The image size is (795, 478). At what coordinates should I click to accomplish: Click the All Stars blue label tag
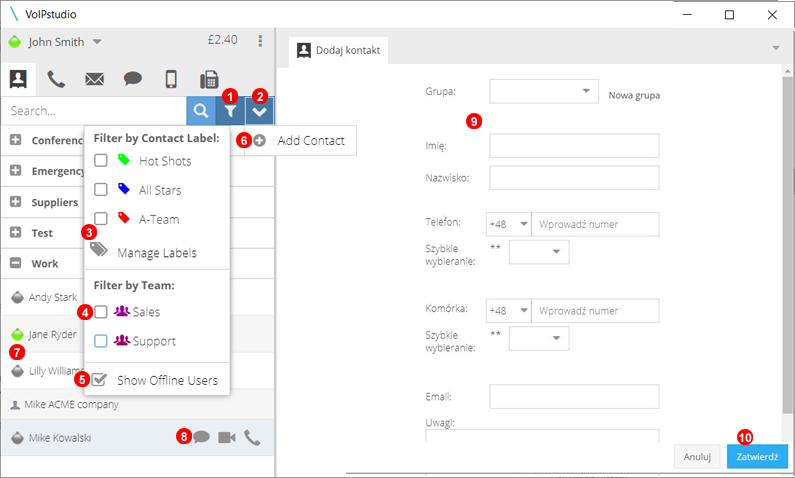(x=124, y=189)
